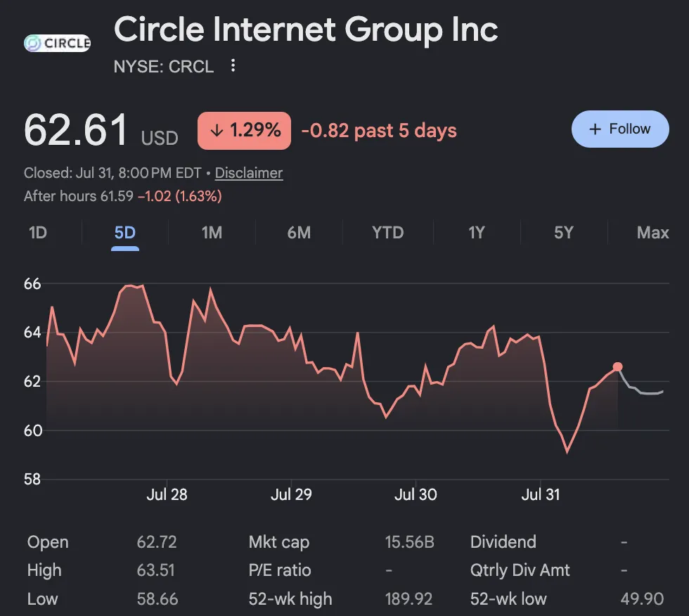
Task: Click the Mkt cap value 15.56B
Action: [409, 541]
